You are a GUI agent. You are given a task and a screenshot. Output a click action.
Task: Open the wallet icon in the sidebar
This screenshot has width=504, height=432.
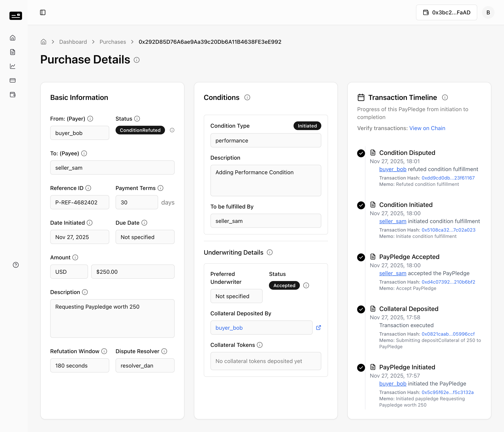click(13, 94)
